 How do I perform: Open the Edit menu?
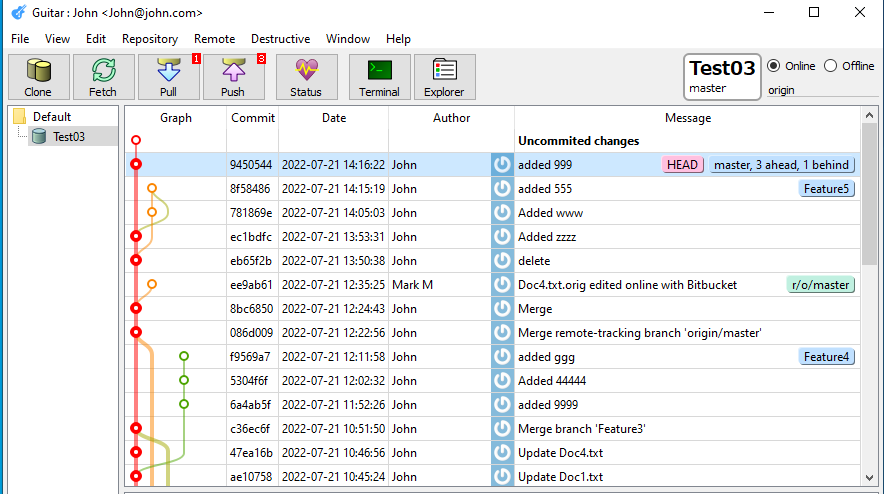pyautogui.click(x=96, y=39)
